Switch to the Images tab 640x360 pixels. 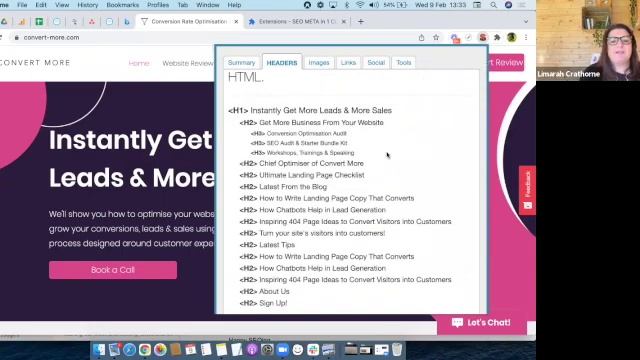click(319, 62)
